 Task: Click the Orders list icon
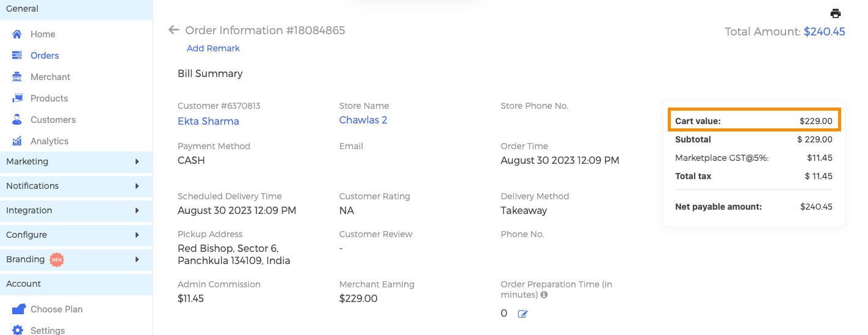coord(17,56)
